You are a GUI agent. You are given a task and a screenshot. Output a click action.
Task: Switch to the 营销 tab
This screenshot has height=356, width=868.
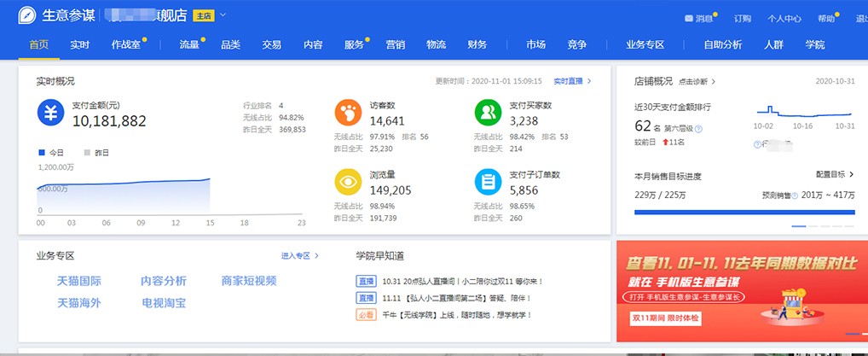(396, 45)
